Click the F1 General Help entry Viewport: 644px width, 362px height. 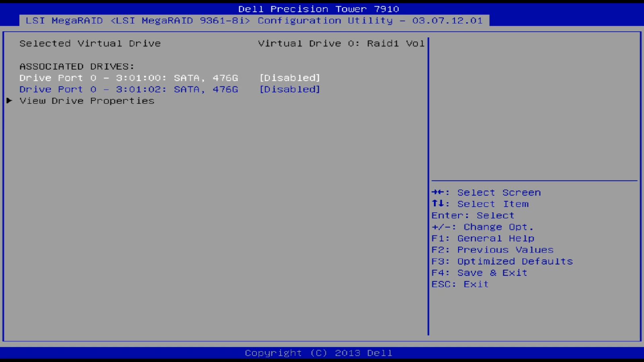click(x=482, y=238)
